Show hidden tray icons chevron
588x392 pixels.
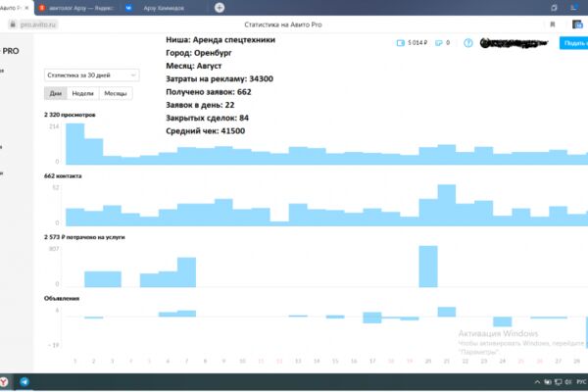(x=537, y=382)
